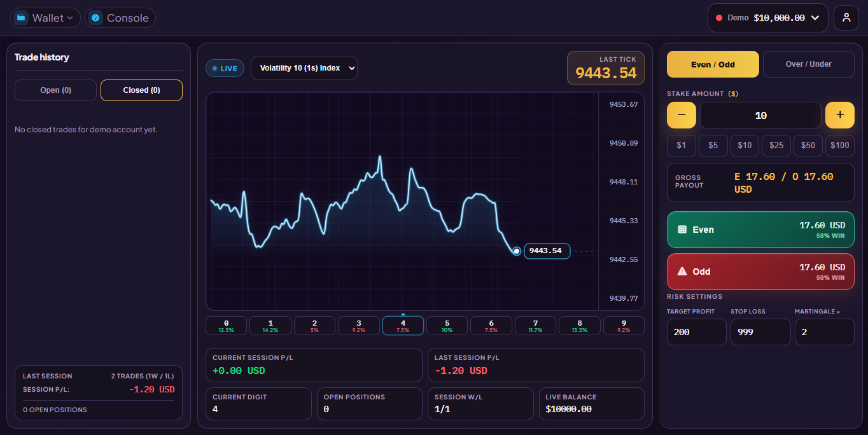Screen dimensions: 868x435
Task: Click the Session W/L 1/1 card
Action: pos(480,404)
